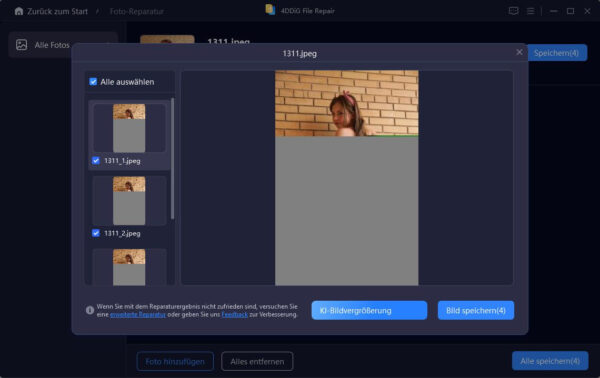Screen dimensions: 600x378
Task: Click the Bild speichern(4) button
Action: [x=476, y=310]
